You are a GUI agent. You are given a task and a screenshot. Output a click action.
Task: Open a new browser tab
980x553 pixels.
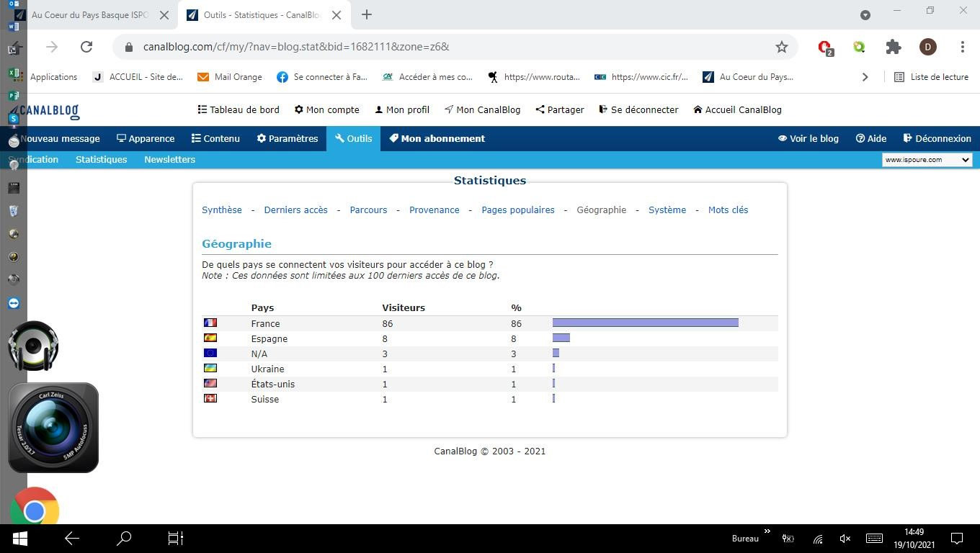pyautogui.click(x=366, y=14)
